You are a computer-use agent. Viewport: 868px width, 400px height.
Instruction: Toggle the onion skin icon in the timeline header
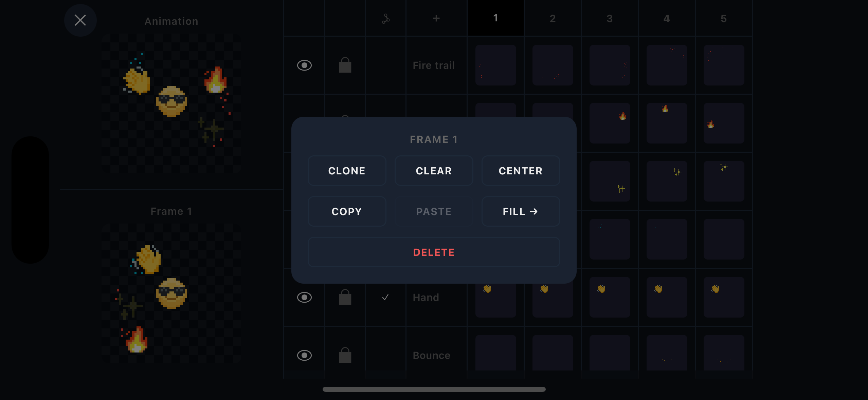(x=385, y=19)
